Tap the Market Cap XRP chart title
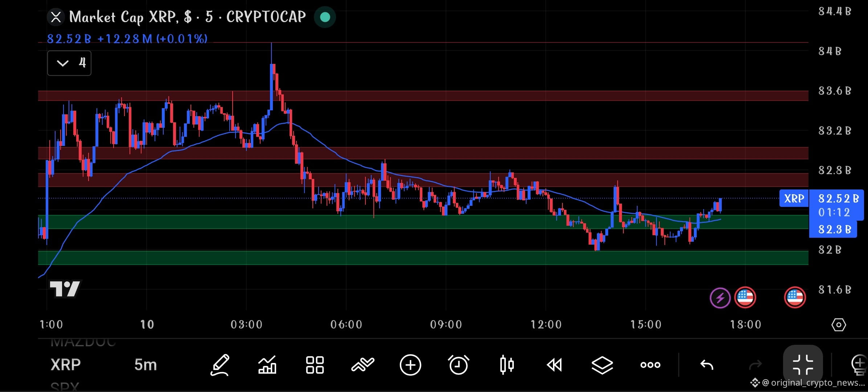 coord(187,17)
